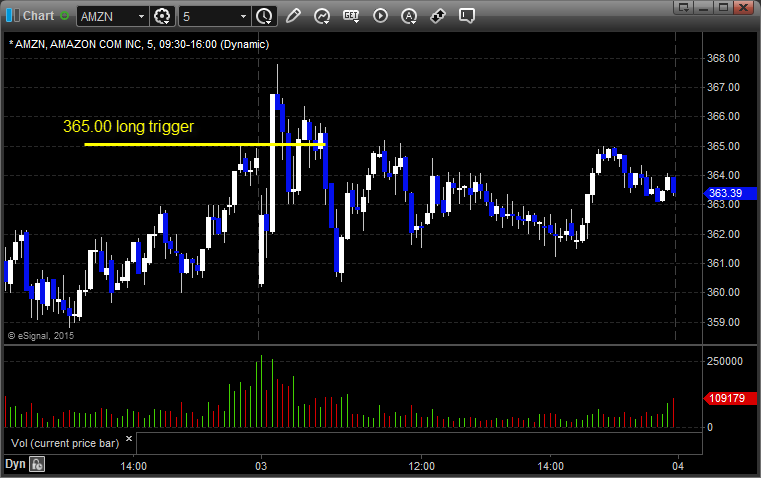761x478 pixels.
Task: Select the yellow 365.00 trigger line
Action: [204, 144]
